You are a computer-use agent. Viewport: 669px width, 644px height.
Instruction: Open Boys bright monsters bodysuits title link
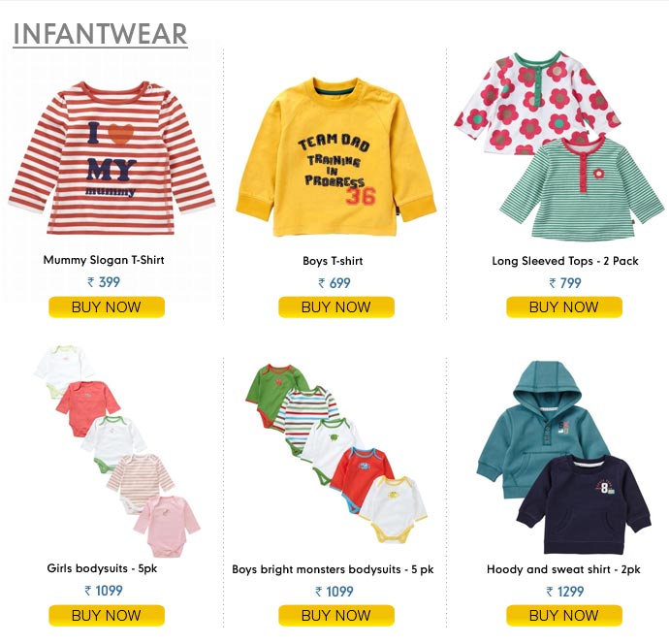333,569
